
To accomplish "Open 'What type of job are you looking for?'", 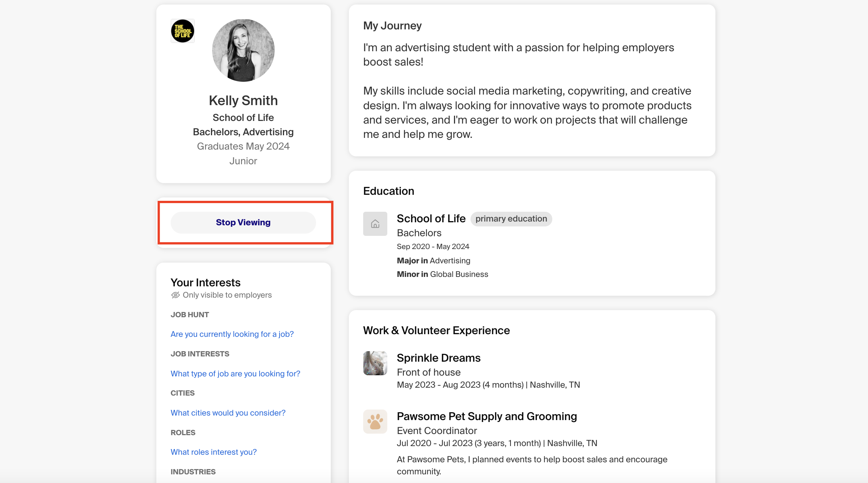I will (235, 374).
